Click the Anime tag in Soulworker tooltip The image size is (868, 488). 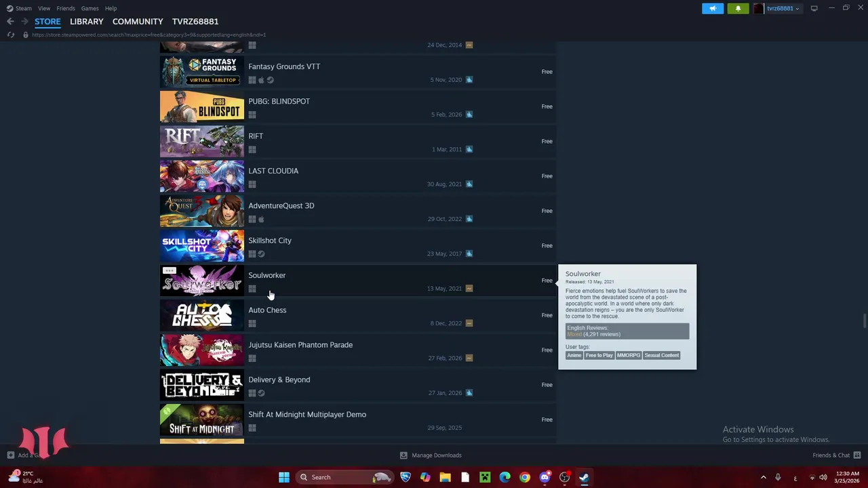click(574, 355)
